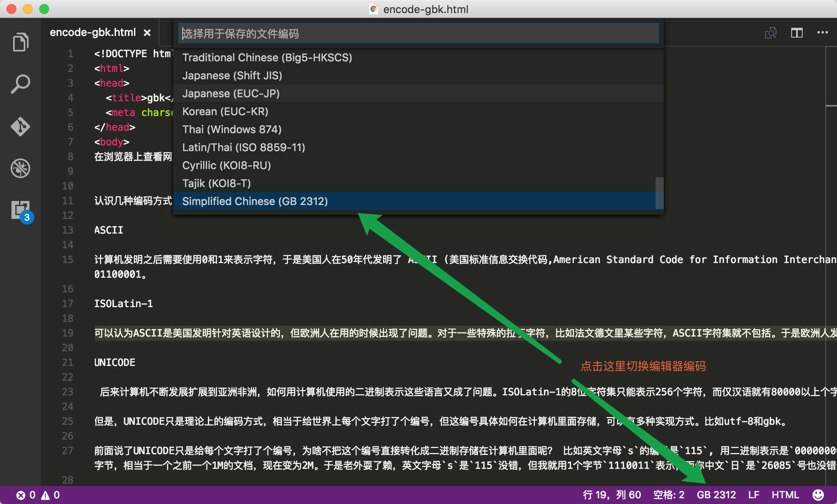Open the Debug panel icon
837x504 pixels.
pos(20,168)
